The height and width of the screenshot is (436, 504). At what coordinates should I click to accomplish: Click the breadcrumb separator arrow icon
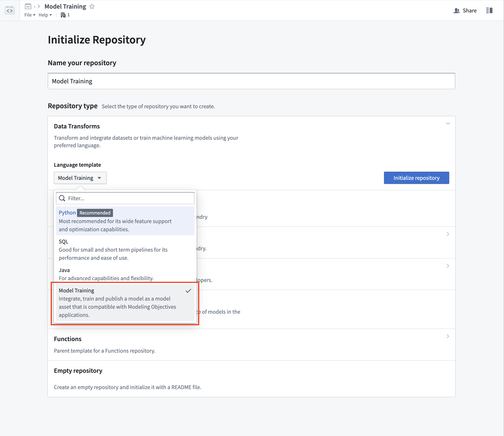click(39, 6)
